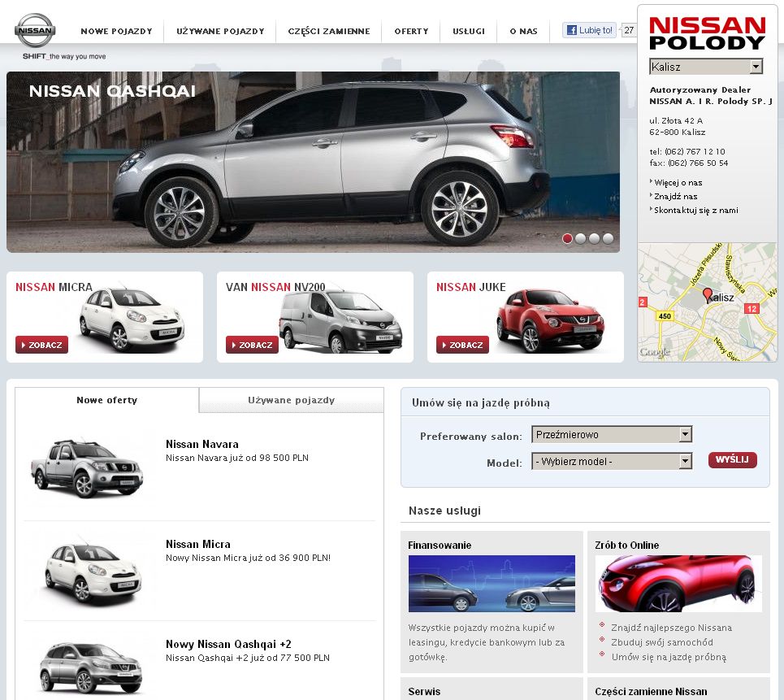Viewport: 784px width, 700px height.
Task: Click the Nissan Qashqai +2 już od 77 500 PLN text
Action: [248, 658]
